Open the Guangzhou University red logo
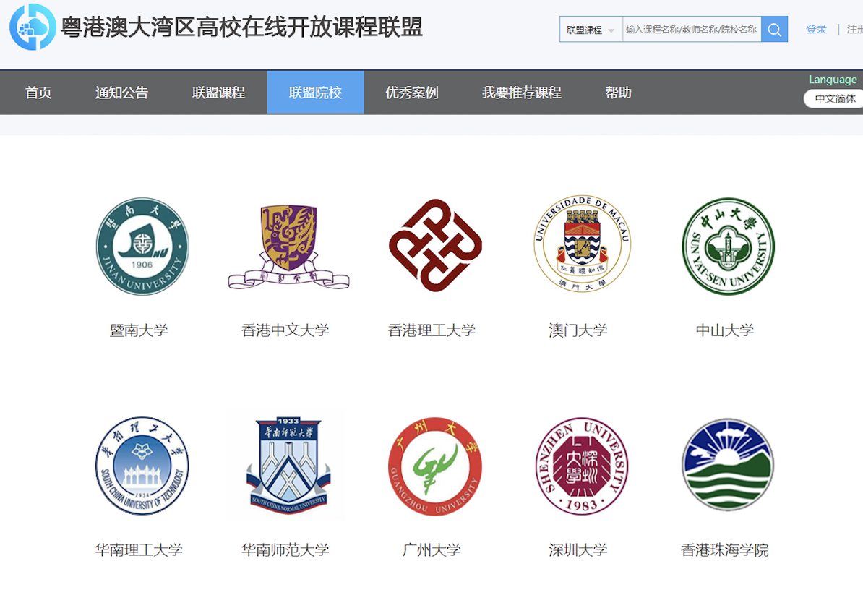This screenshot has height=616, width=863. (435, 466)
